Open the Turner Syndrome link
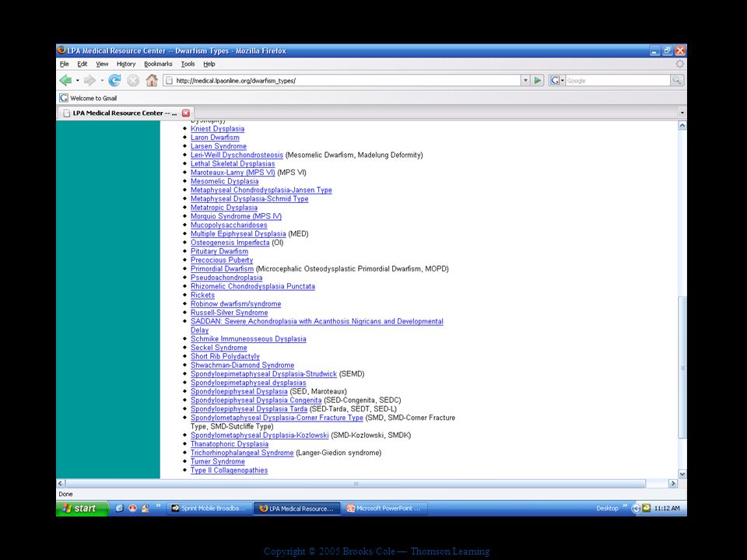 pos(218,461)
